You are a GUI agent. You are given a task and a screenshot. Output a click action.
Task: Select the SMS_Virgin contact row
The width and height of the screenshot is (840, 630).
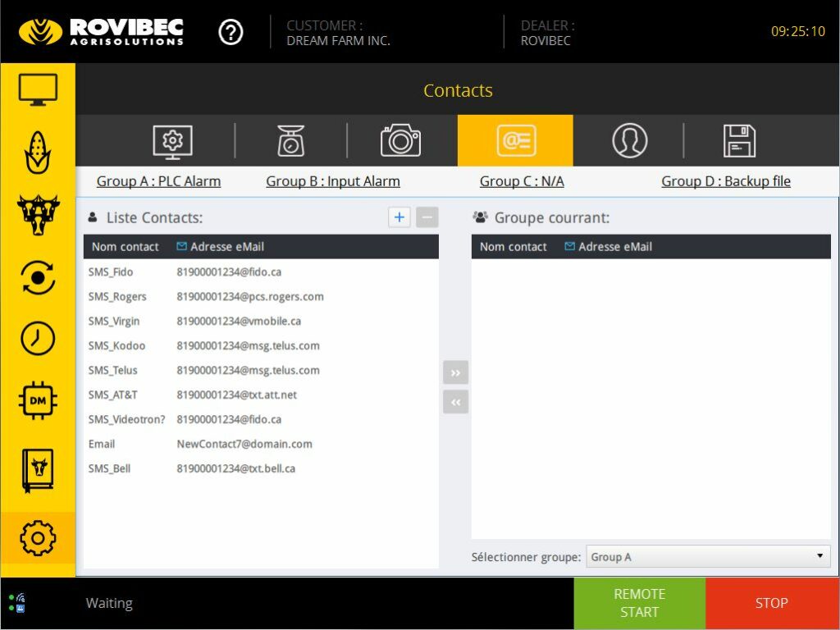pos(261,322)
